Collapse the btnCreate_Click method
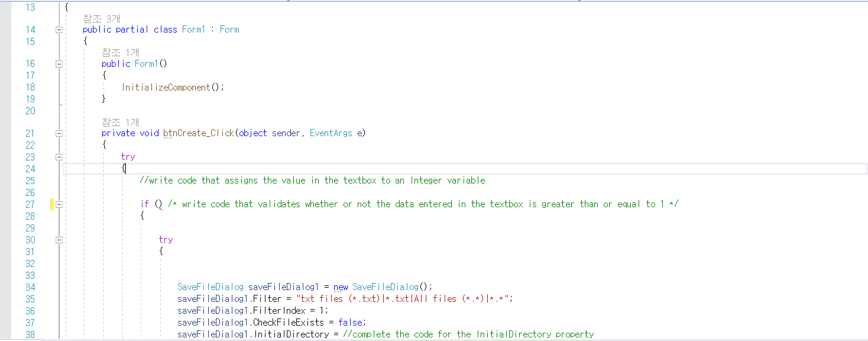This screenshot has width=868, height=341. 59,133
